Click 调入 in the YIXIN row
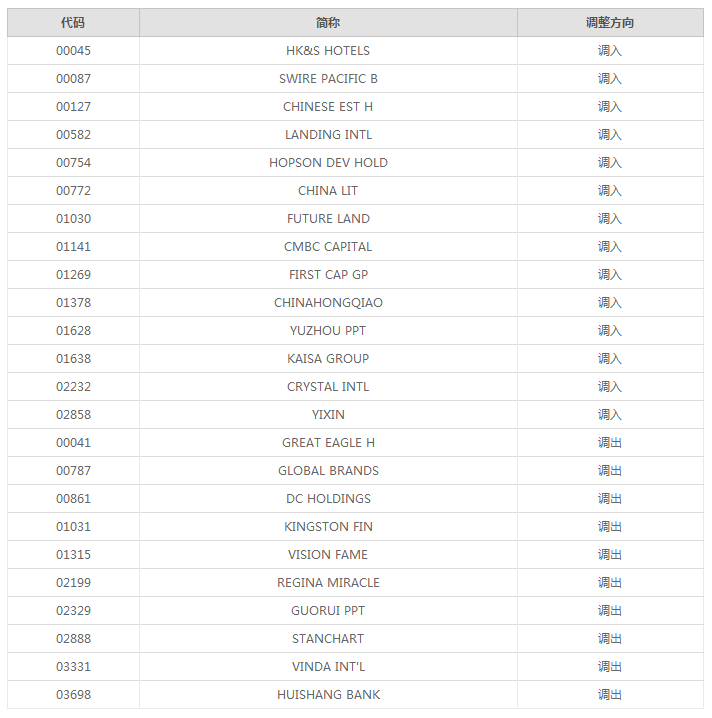 pyautogui.click(x=610, y=415)
